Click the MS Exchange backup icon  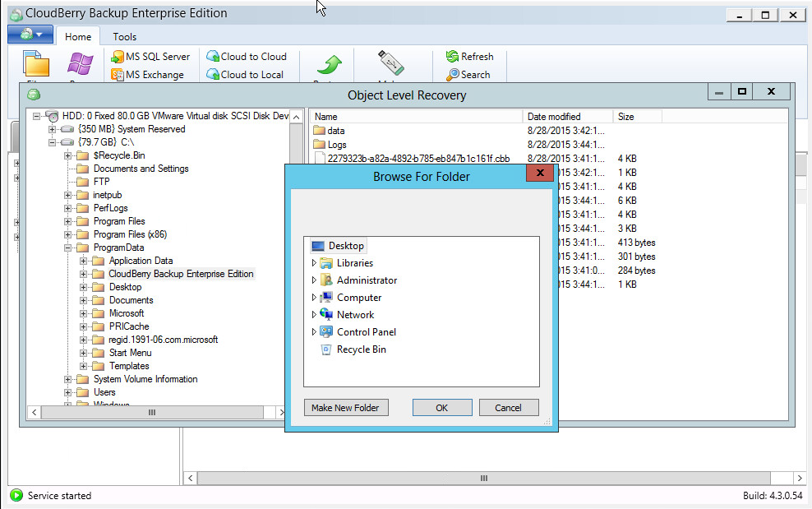click(118, 75)
